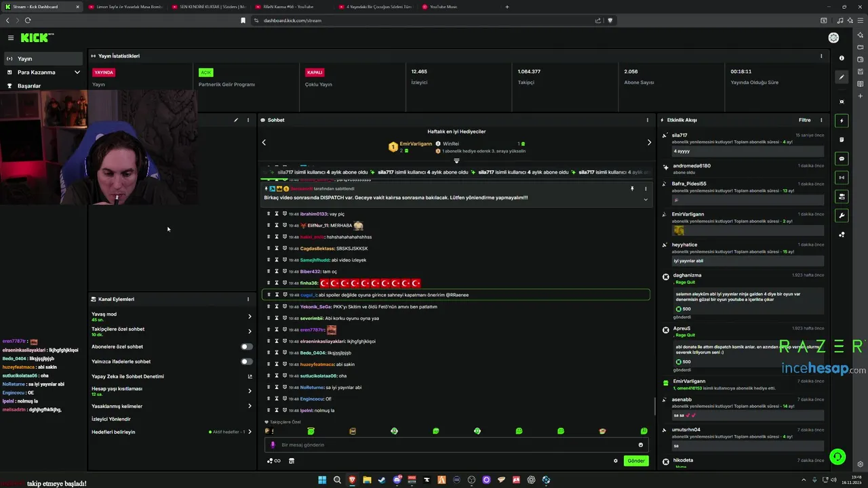Switch to SEN KENDİNİ KURTAR tab

pyautogui.click(x=209, y=7)
